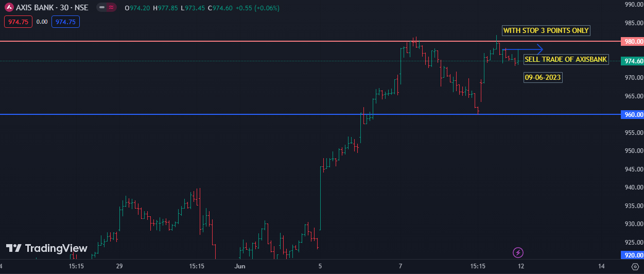Select the red 980.00 horizontal line price label
Image resolution: width=644 pixels, height=274 pixels.
point(632,41)
